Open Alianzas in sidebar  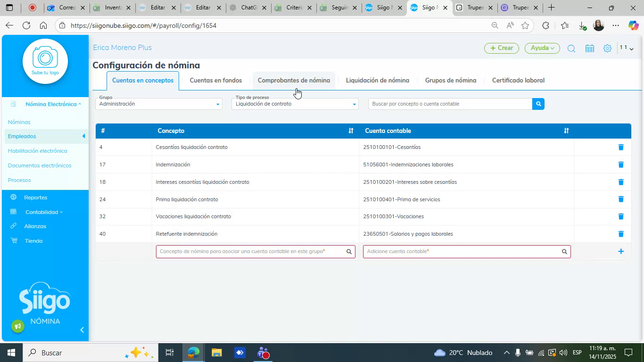[x=35, y=226]
